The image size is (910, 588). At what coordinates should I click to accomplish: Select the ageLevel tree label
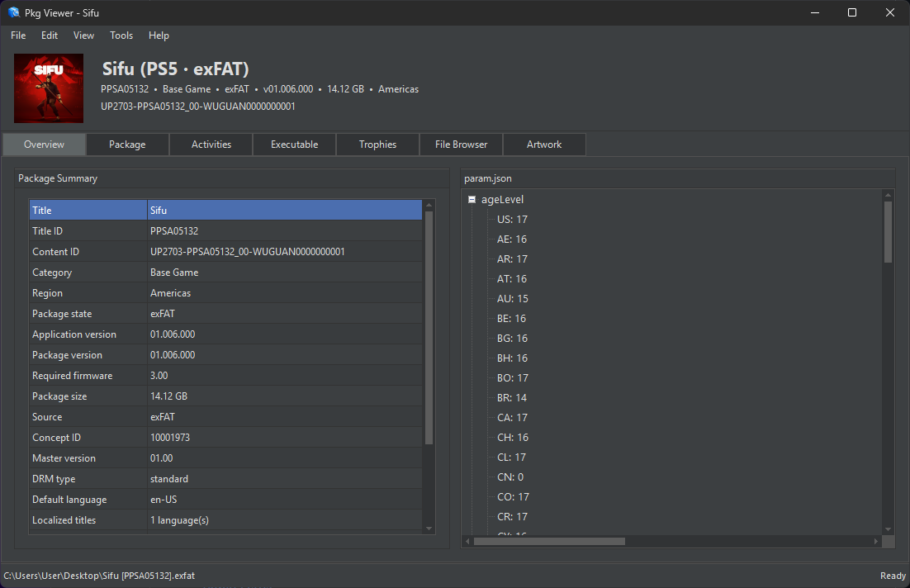point(503,199)
